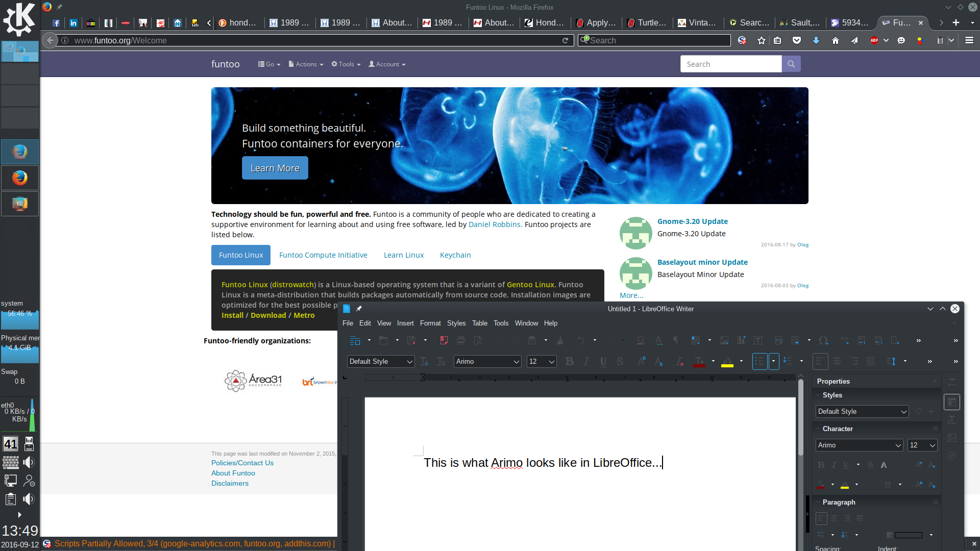
Task: Click Funtoo site search input field
Action: (x=731, y=64)
